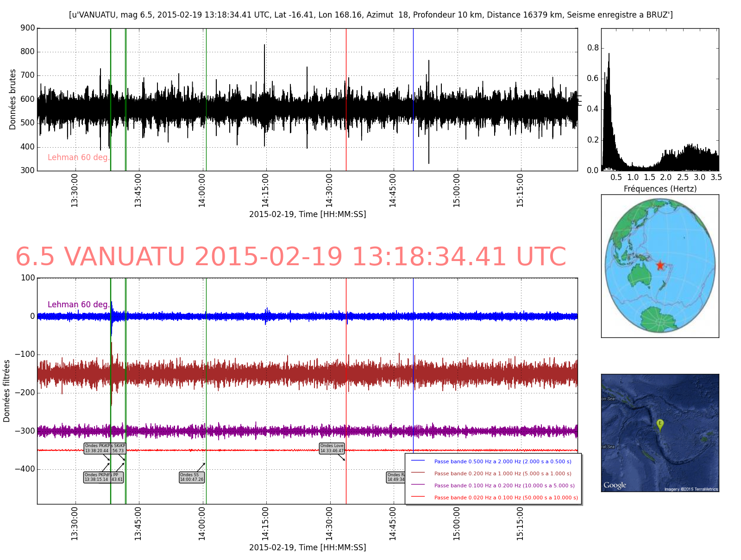Select legend entry 'Passe bande 0.020 Hz a 0.100 Hz'
741x560 pixels.
tap(506, 498)
